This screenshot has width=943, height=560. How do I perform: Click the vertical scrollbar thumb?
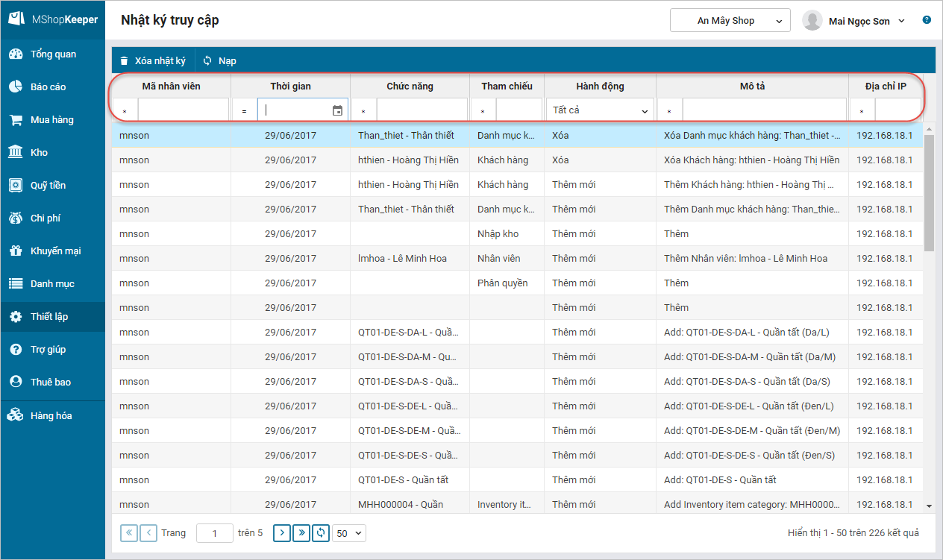click(x=929, y=193)
